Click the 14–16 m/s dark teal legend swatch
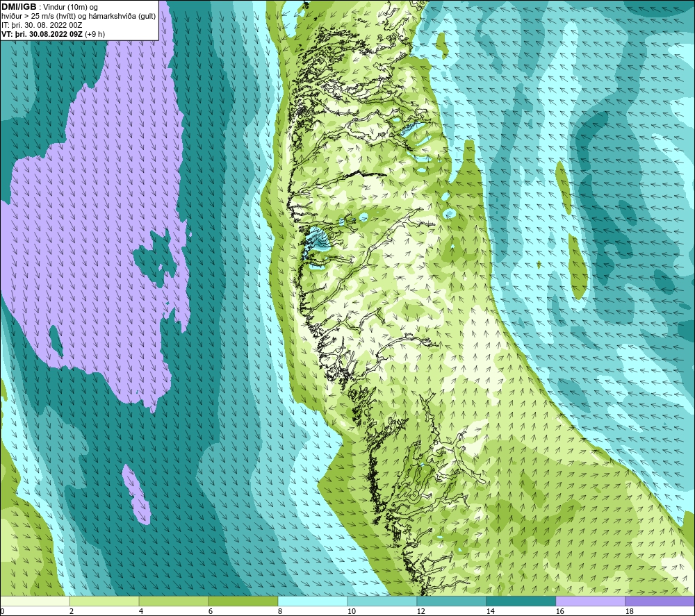Screen dimensions: 695x616 [521, 601]
